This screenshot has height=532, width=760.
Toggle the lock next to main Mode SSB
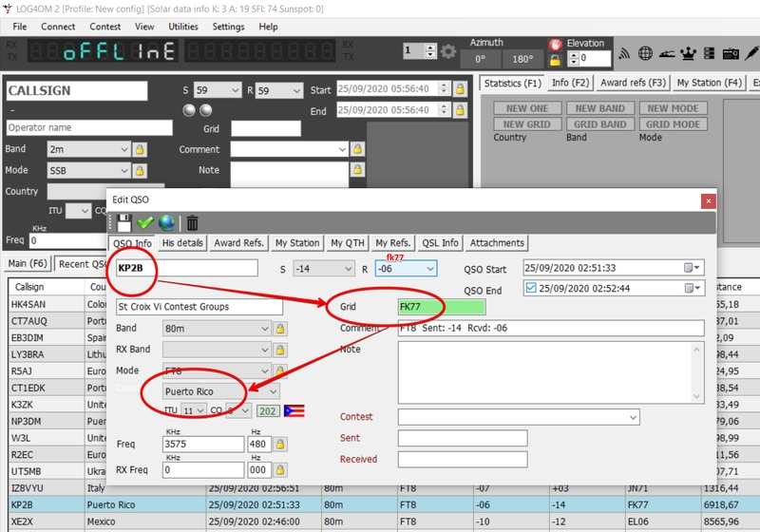tap(140, 171)
